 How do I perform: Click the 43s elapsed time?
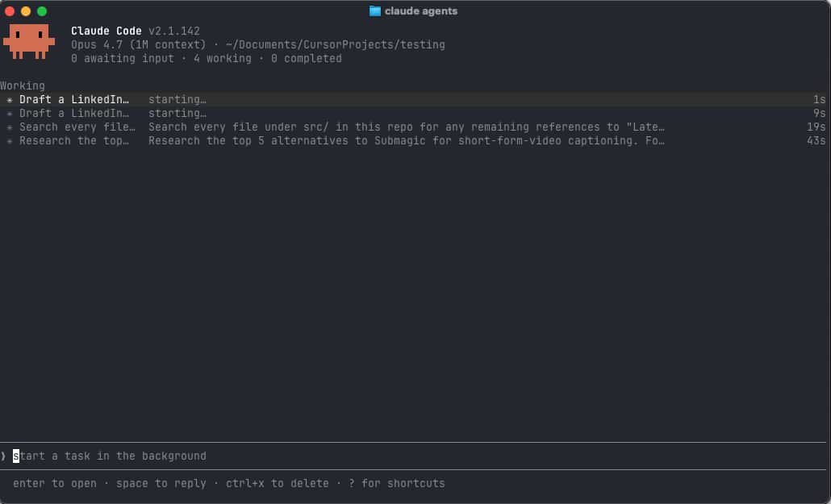tap(816, 141)
